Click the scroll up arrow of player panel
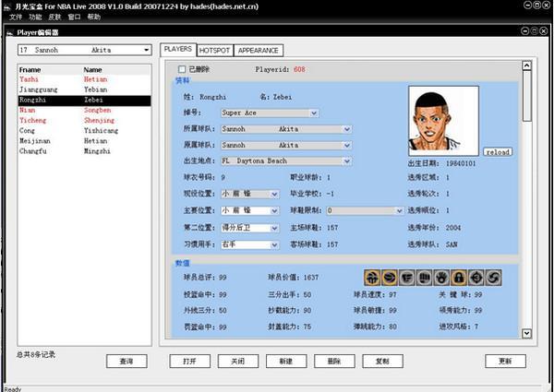The image size is (554, 392). 527,65
